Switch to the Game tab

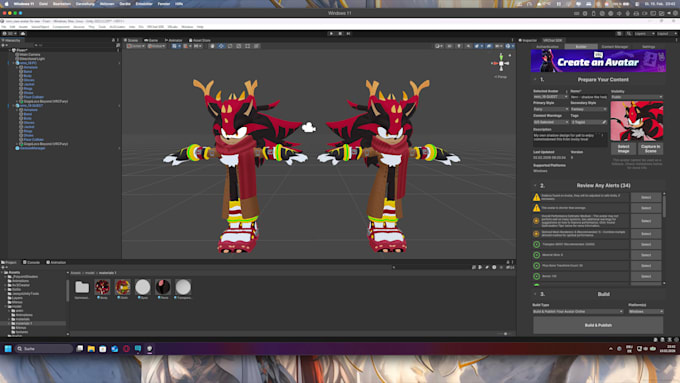pyautogui.click(x=151, y=40)
